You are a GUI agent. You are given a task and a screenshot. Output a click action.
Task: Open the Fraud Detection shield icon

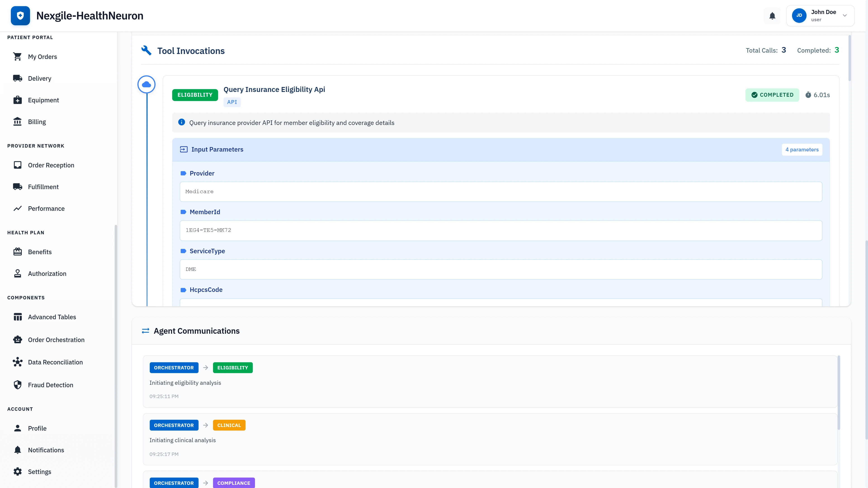(x=18, y=385)
